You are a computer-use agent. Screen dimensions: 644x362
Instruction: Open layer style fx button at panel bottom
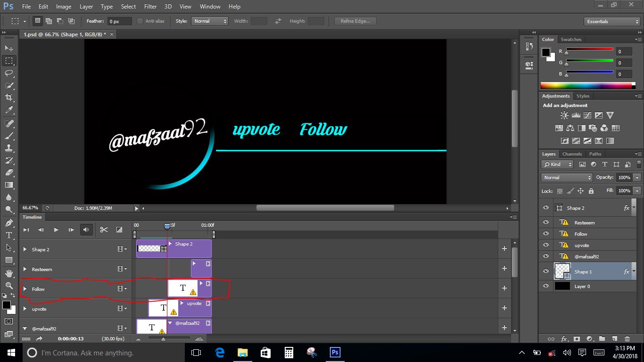tap(564, 338)
